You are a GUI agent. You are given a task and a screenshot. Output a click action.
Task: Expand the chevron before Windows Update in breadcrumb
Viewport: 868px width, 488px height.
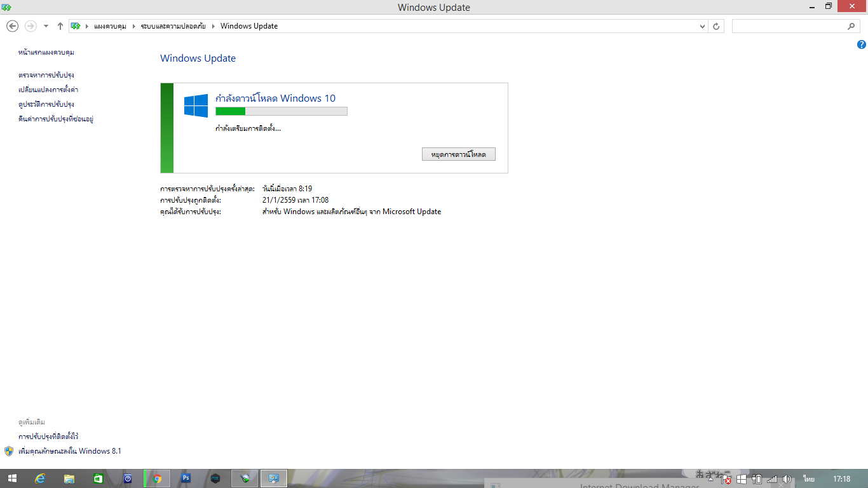214,26
